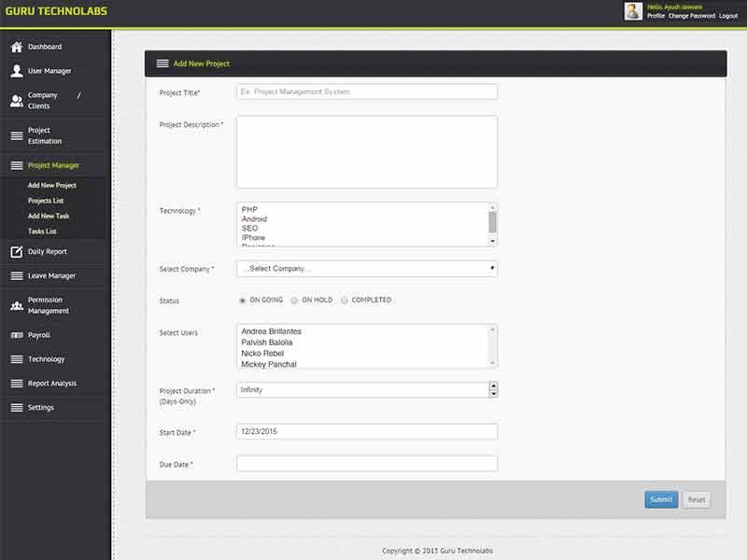Viewport: 747px width, 560px height.
Task: Click the Permission Management group icon
Action: tap(17, 305)
